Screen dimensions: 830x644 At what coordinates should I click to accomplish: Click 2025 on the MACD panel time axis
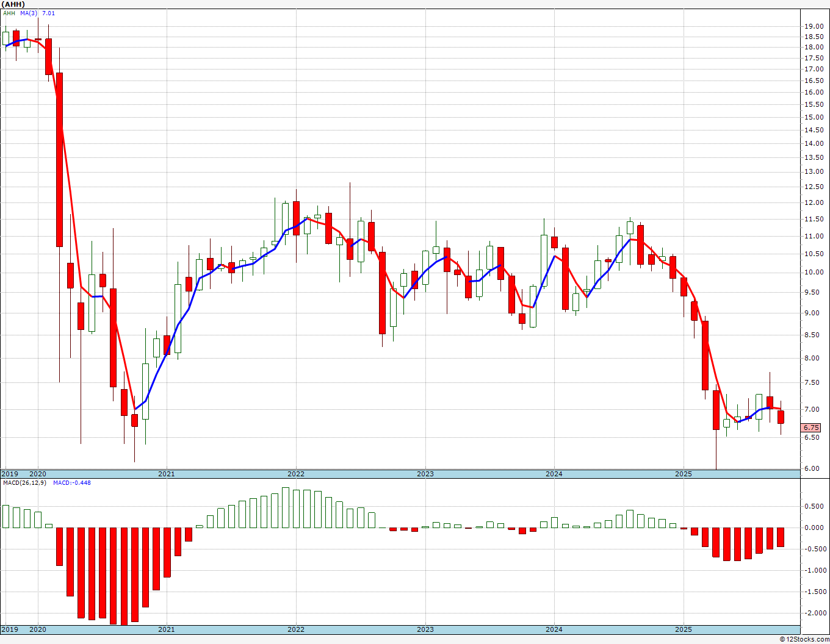tap(684, 629)
